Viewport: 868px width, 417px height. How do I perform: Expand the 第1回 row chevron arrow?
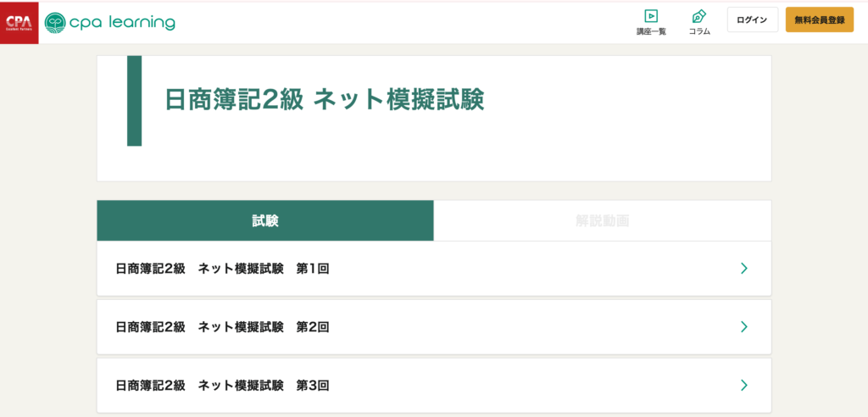pos(744,269)
